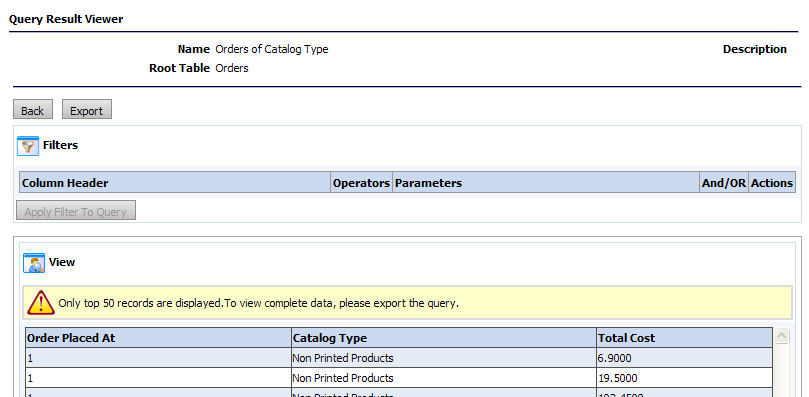Click the Order Placed At cell in the 6.9000 row
Viewport: 809px width, 397px height.
tap(158, 358)
